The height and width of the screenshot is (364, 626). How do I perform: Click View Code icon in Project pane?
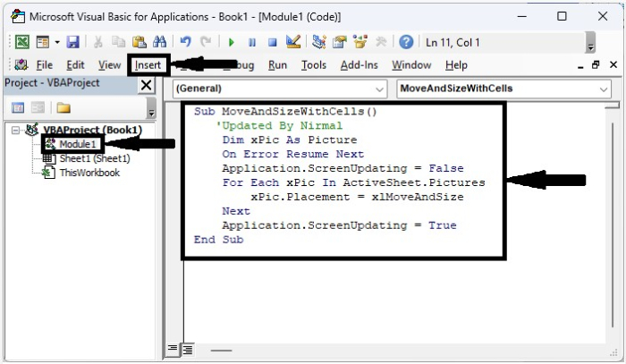(x=18, y=107)
